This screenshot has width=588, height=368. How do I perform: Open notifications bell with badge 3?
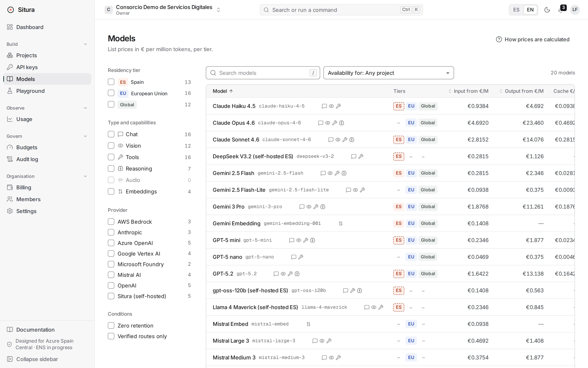pyautogui.click(x=561, y=10)
